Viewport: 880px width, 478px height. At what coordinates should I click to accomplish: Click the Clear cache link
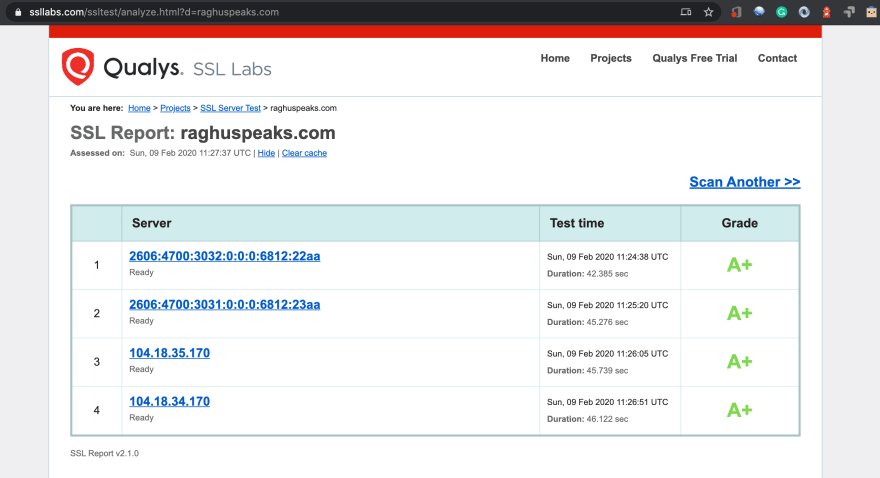click(x=304, y=153)
